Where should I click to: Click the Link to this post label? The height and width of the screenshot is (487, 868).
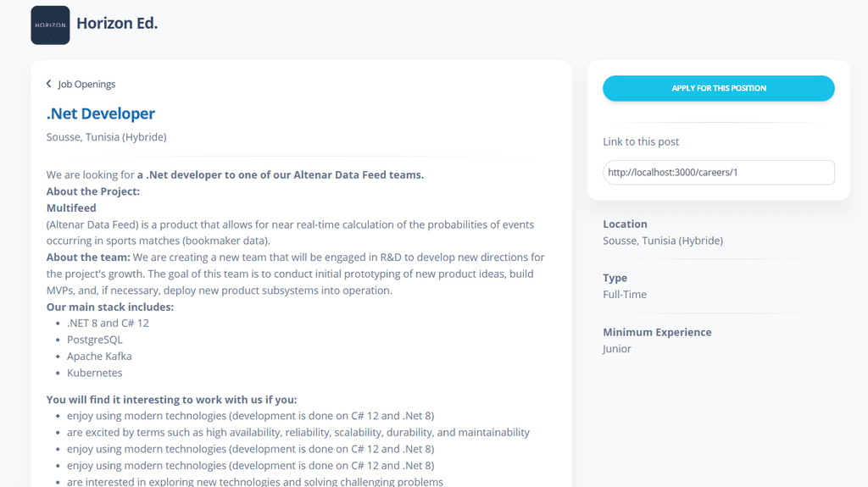[641, 141]
